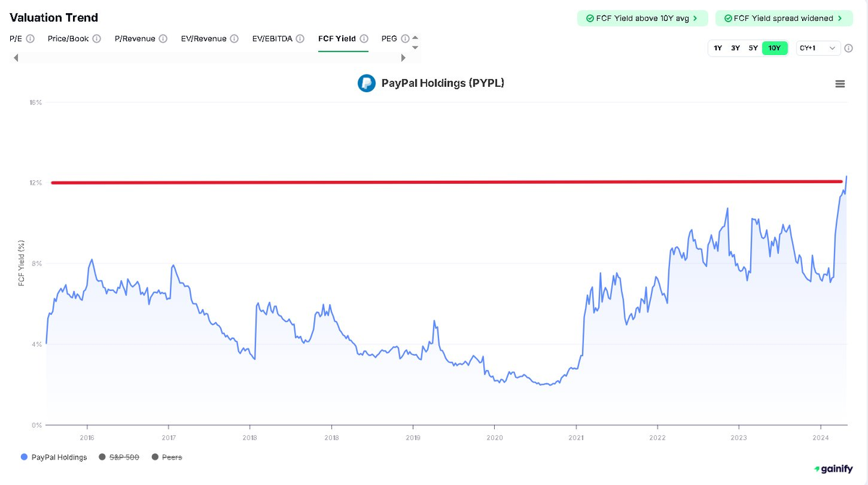Click the info icon next to CY+1 dropdown
This screenshot has width=868, height=485.
click(848, 48)
